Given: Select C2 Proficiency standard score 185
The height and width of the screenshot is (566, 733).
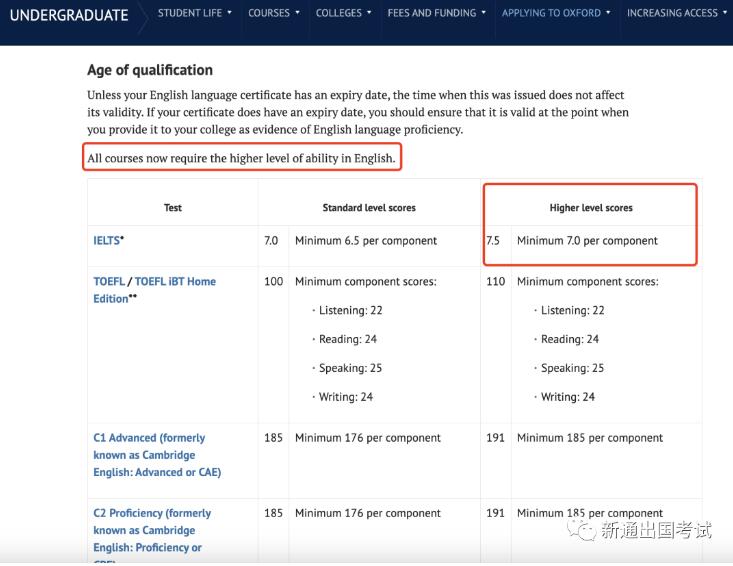Looking at the screenshot, I should 273,513.
